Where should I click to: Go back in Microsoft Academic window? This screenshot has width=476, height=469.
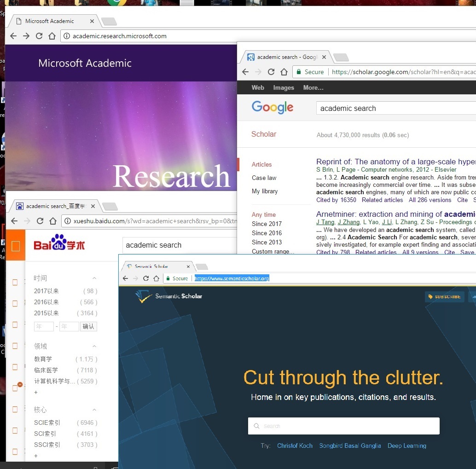pos(13,36)
